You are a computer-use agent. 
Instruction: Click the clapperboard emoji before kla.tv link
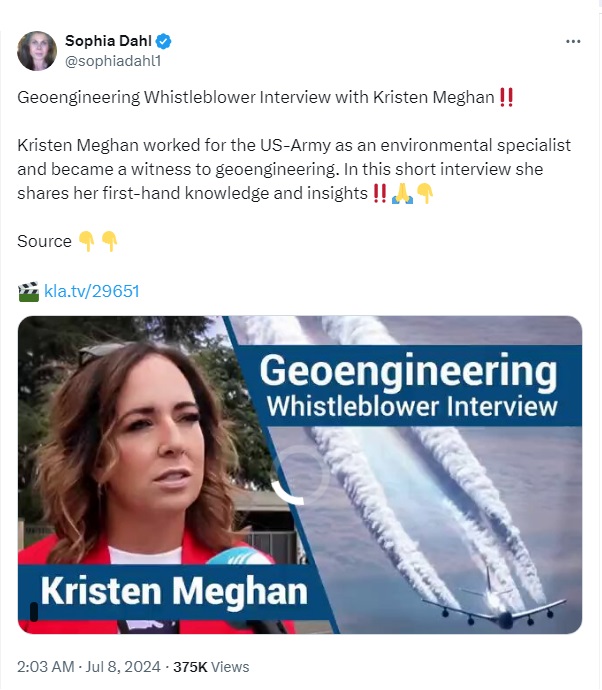tap(29, 291)
